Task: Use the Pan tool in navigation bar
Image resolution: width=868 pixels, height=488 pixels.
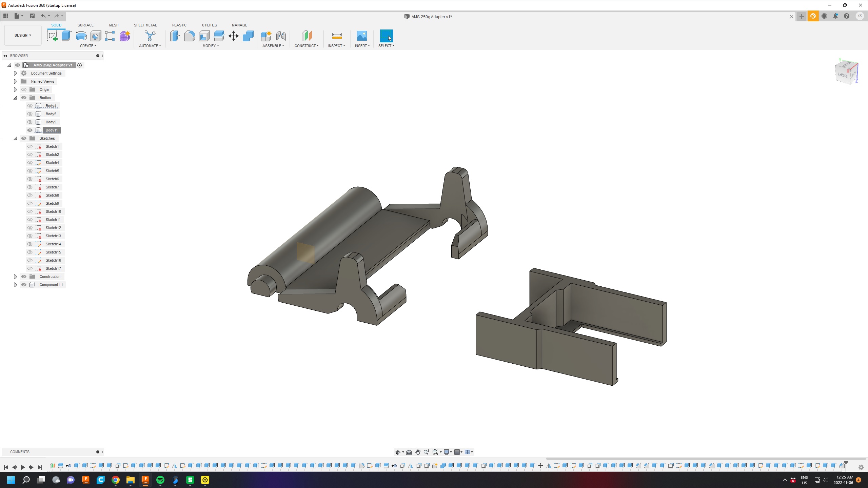Action: tap(417, 452)
